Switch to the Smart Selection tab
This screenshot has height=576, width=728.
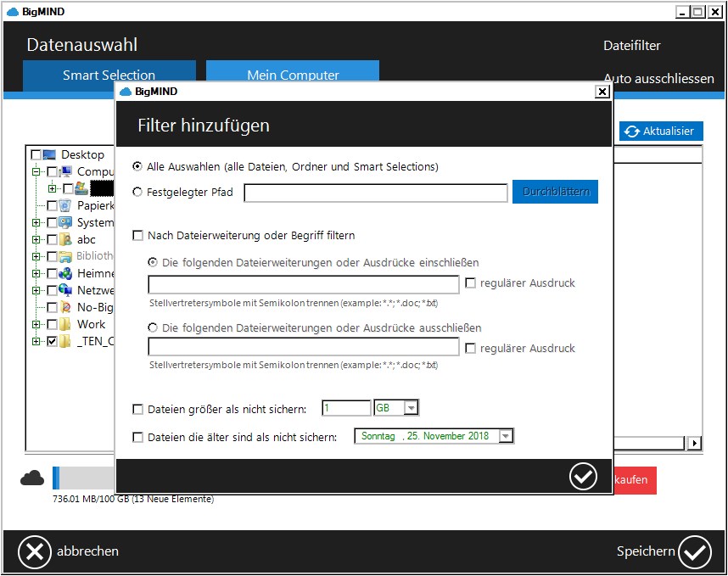(x=109, y=75)
